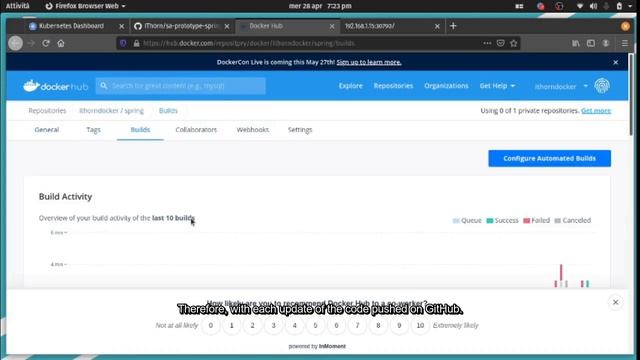The width and height of the screenshot is (640, 360).
Task: Click Sign up to learn more link
Action: pyautogui.click(x=369, y=62)
